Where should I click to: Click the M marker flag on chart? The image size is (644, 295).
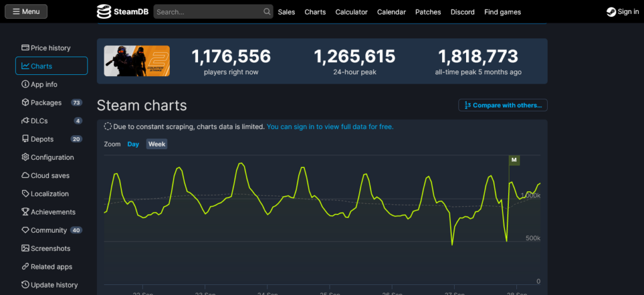pos(514,160)
